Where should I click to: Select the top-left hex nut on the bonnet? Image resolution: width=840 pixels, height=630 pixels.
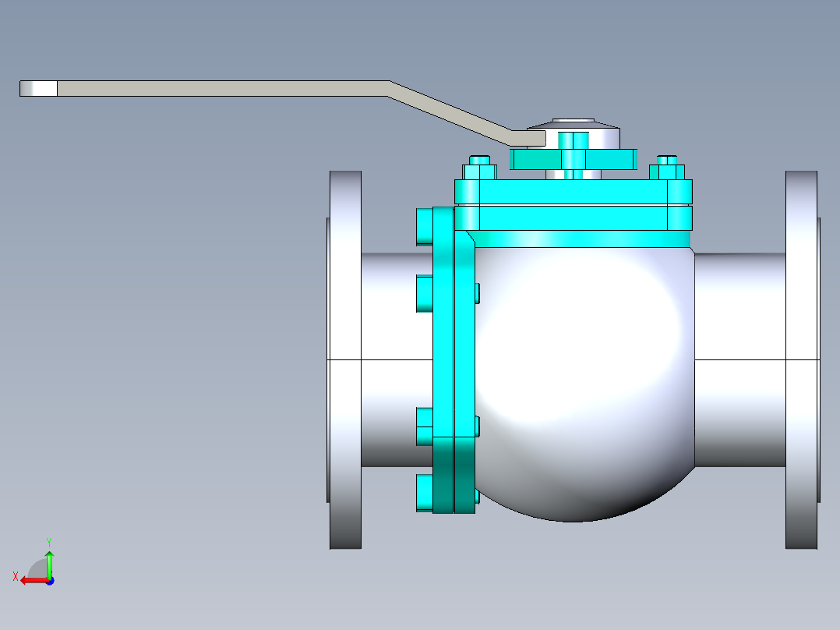479,172
